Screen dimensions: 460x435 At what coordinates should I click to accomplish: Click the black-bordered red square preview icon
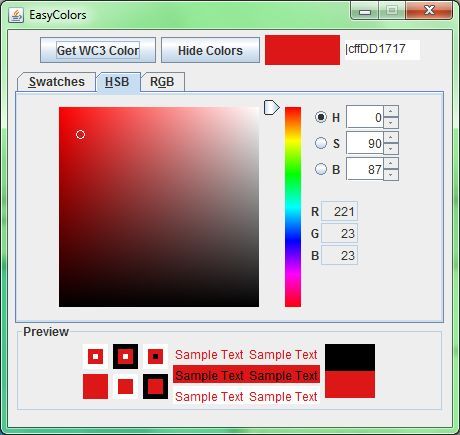[155, 386]
